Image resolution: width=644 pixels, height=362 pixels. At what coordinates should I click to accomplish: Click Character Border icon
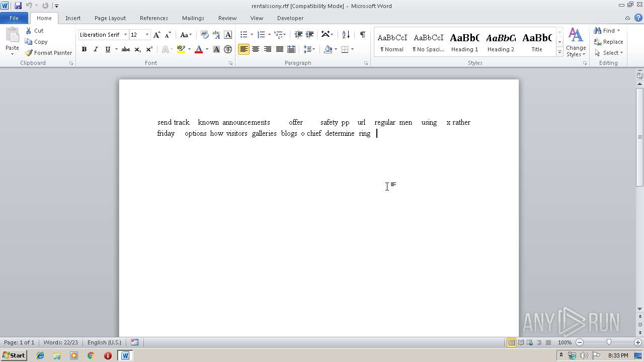228,35
